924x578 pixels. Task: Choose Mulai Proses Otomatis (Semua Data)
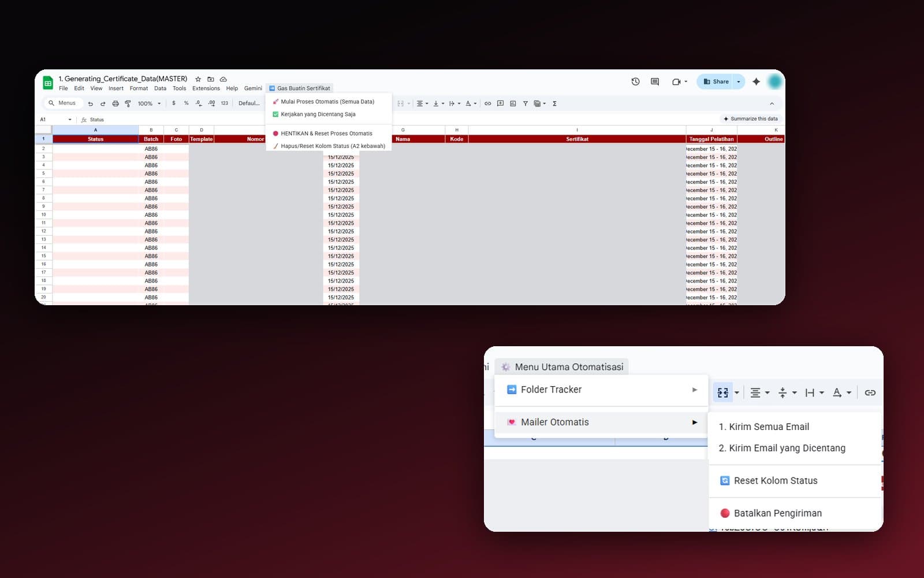tap(327, 102)
